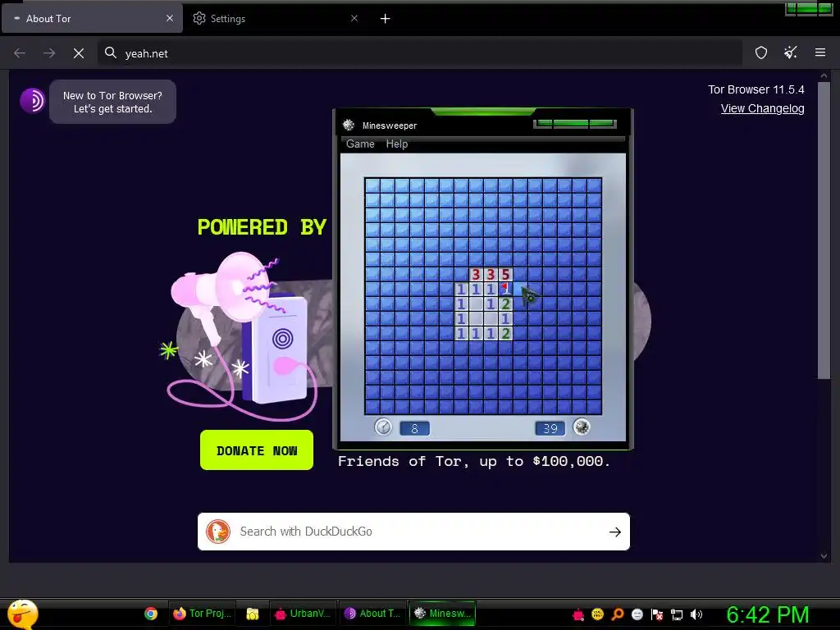Click the scrollbar down arrow
Image resolution: width=840 pixels, height=630 pixels.
point(824,556)
